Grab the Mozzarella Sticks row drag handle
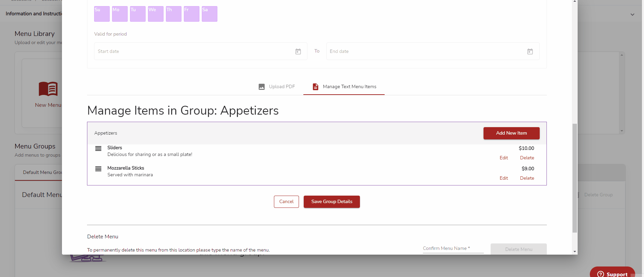 coord(98,169)
